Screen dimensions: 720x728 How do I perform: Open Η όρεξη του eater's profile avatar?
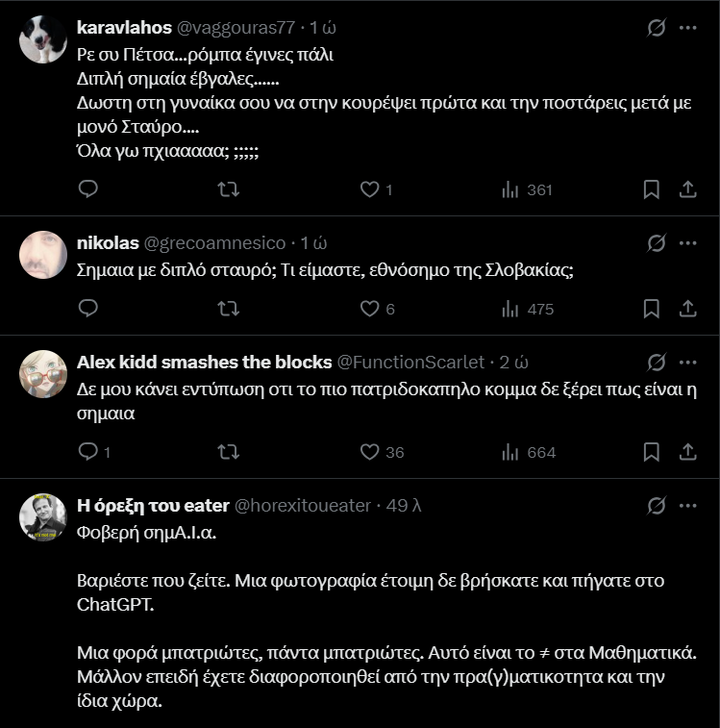coord(43,517)
